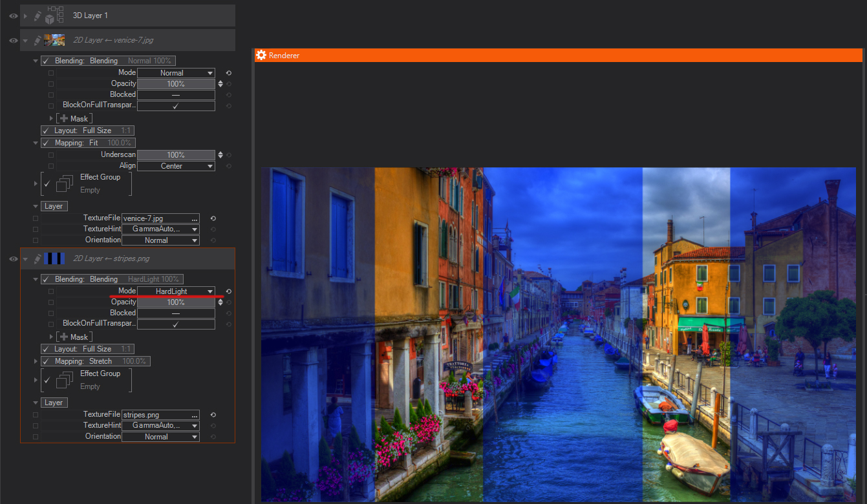Click the Effect Group icon of the stripes.png layer

(x=64, y=380)
